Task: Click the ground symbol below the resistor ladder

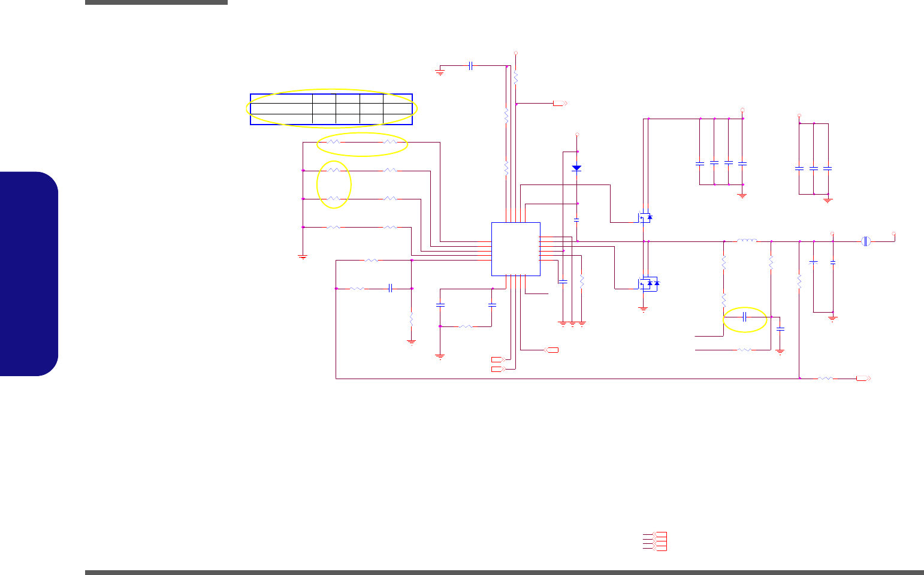Action: pos(303,257)
